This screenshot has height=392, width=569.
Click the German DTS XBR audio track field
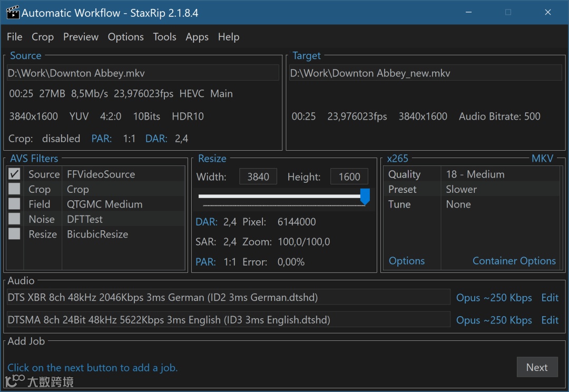(x=228, y=297)
